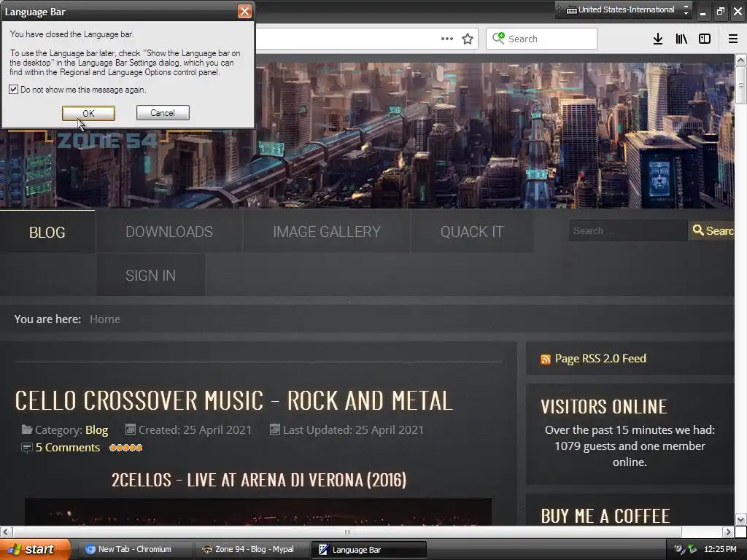Open the QUACK IT menu item
This screenshot has height=560, width=747.
(472, 232)
